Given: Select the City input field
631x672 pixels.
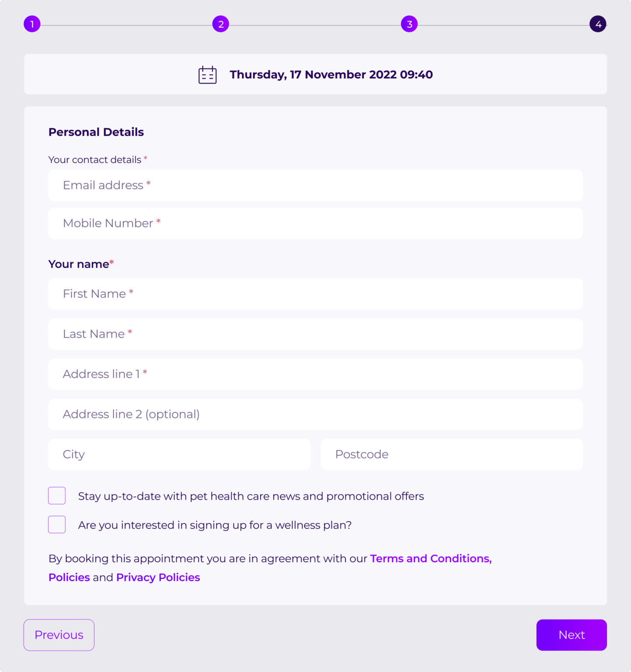Looking at the screenshot, I should point(179,455).
